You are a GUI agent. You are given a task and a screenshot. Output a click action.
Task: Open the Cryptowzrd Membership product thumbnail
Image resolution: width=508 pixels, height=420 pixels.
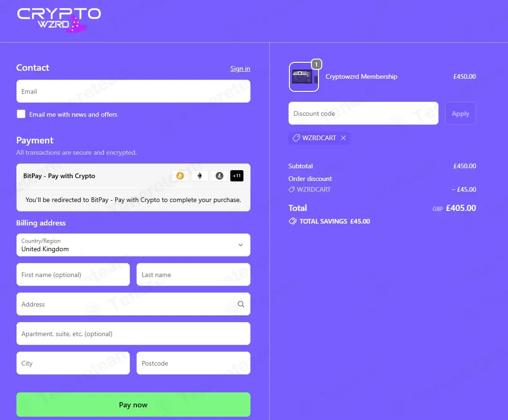tap(303, 77)
